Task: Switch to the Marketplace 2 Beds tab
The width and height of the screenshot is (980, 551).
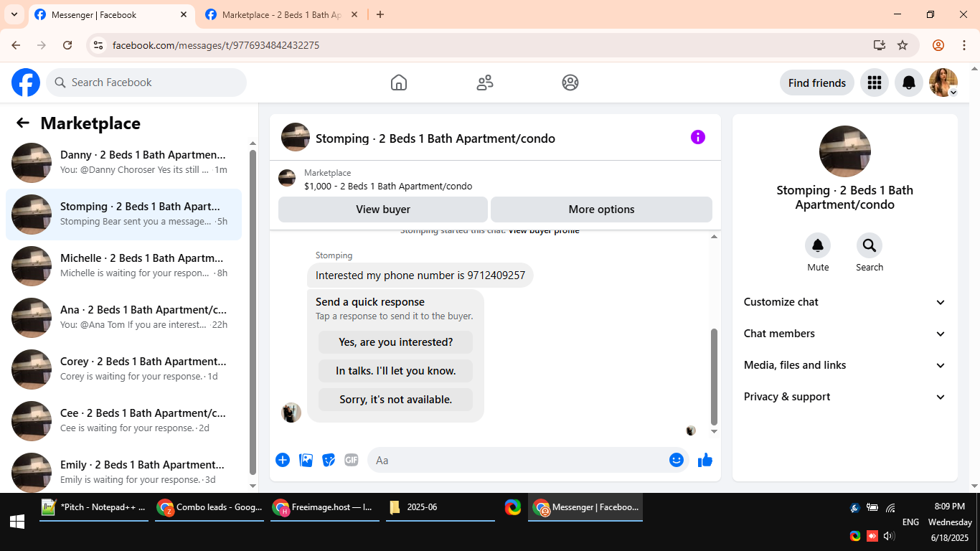Action: [281, 15]
